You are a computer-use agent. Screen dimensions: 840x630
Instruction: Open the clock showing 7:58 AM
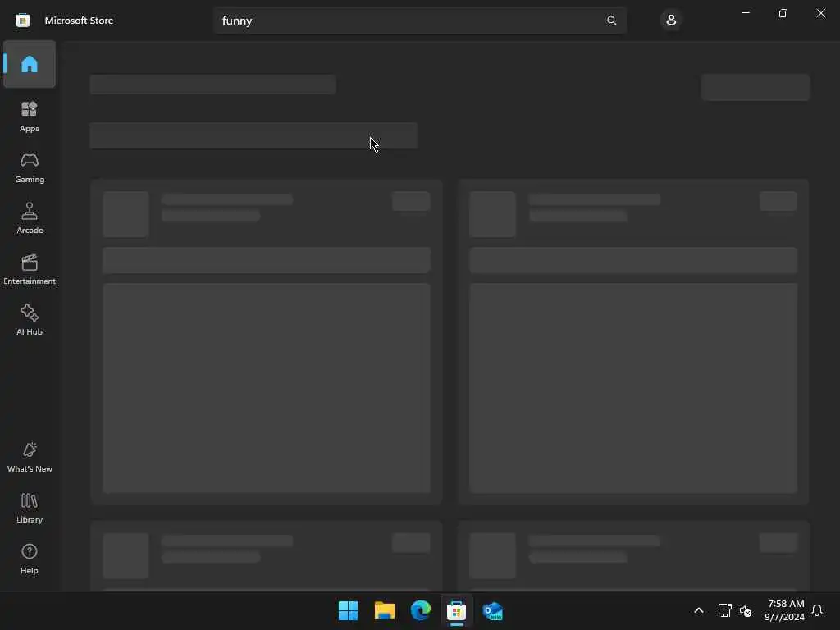(785, 610)
